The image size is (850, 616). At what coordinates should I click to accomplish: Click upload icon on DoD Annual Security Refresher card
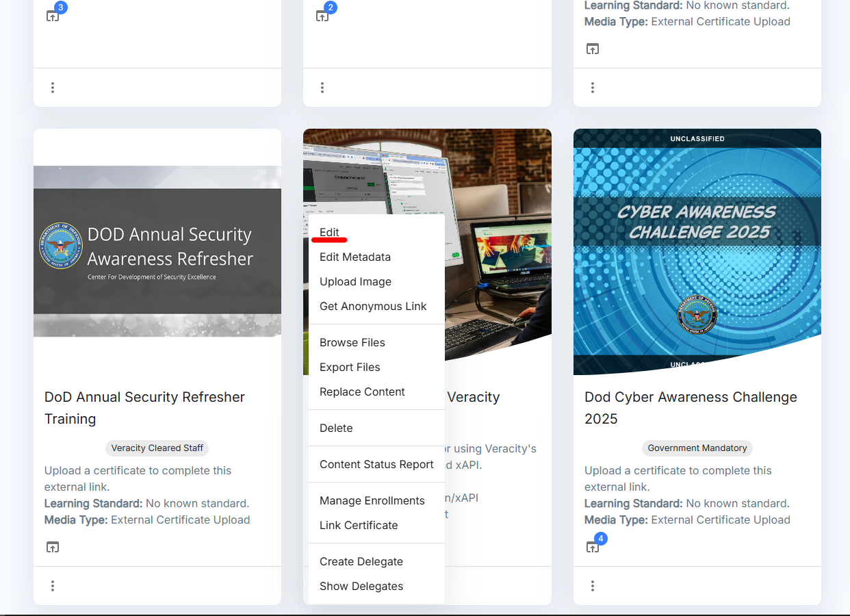(x=53, y=548)
